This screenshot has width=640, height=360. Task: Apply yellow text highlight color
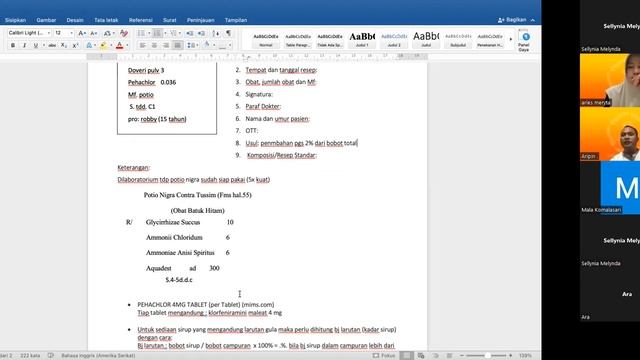103,45
